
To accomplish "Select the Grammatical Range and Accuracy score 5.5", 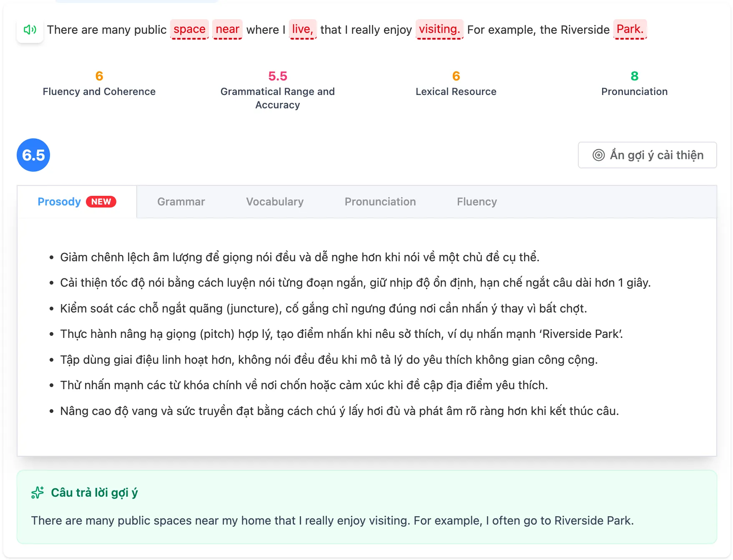I will pyautogui.click(x=278, y=76).
